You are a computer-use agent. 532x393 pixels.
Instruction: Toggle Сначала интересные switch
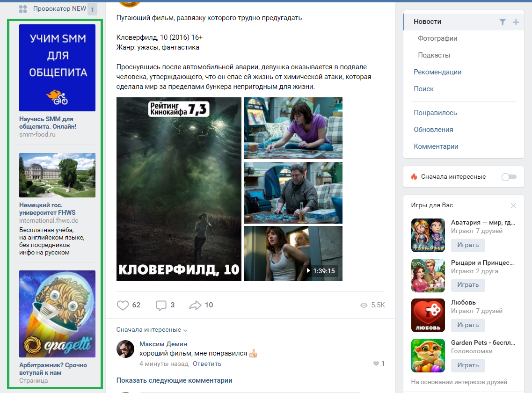pos(509,177)
